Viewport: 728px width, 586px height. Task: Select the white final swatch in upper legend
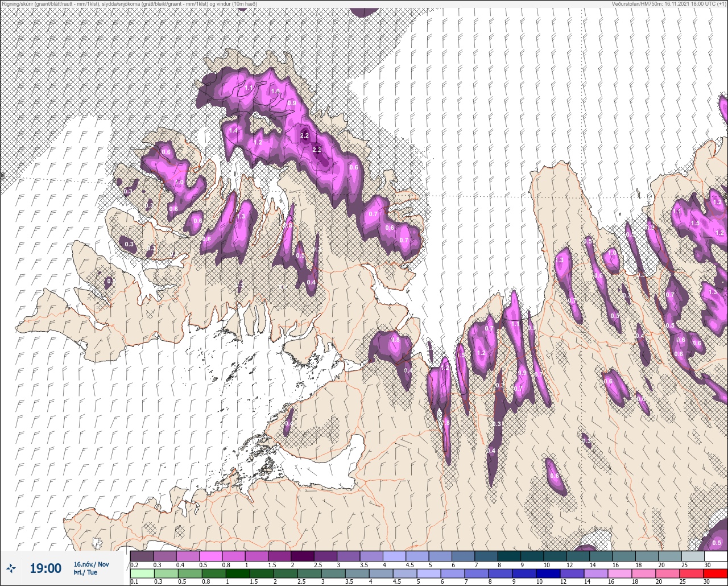coord(715,556)
